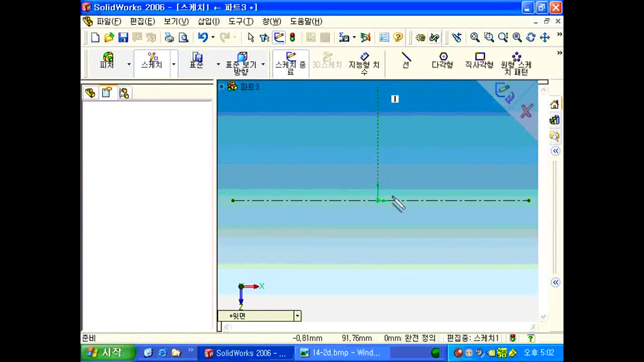Select the Rectangle (직사각형) tool
The width and height of the screenshot is (644, 362).
[x=479, y=60]
